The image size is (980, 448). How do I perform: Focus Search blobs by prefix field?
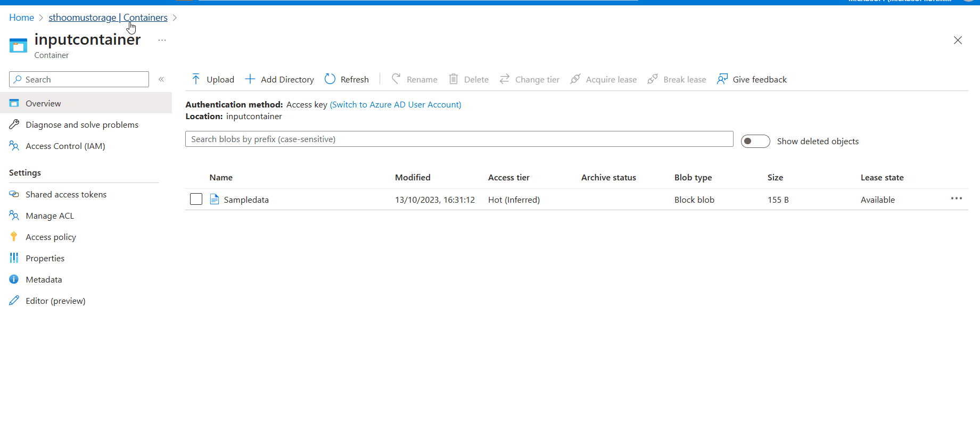click(459, 139)
